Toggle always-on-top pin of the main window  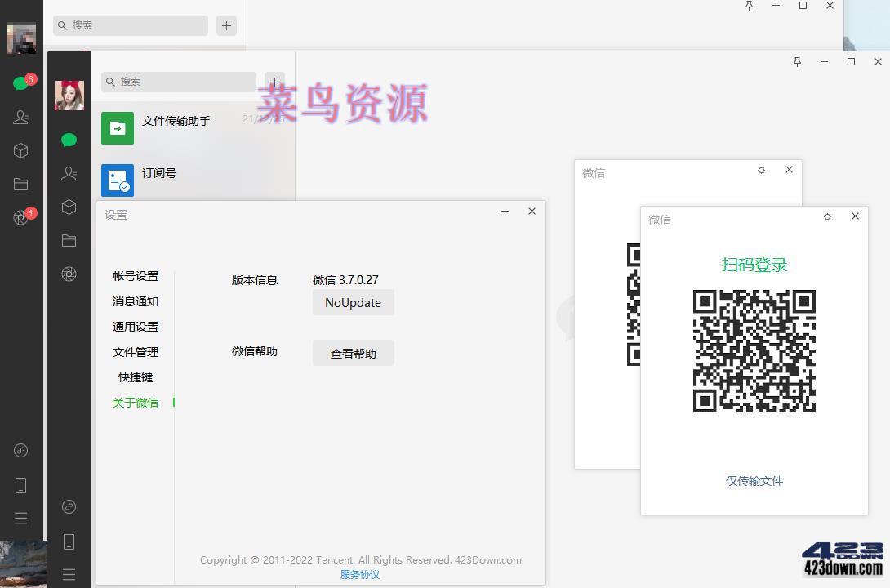[x=797, y=61]
